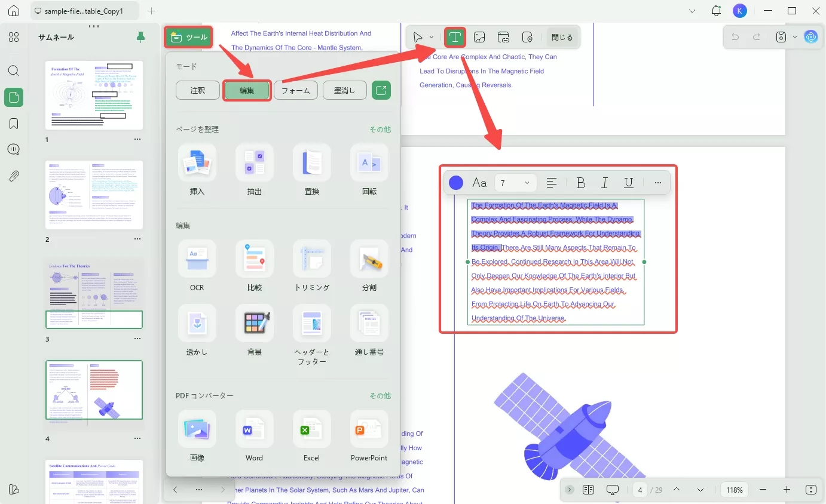The width and height of the screenshot is (826, 504).
Task: Select the フォーム form mode
Action: coord(296,91)
